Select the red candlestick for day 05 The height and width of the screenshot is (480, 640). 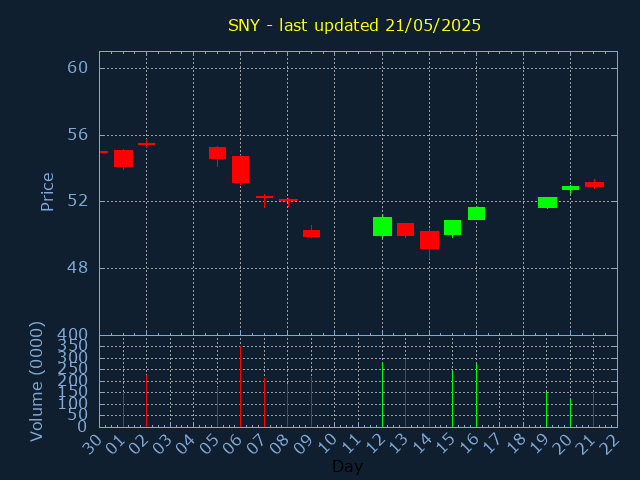pyautogui.click(x=218, y=153)
